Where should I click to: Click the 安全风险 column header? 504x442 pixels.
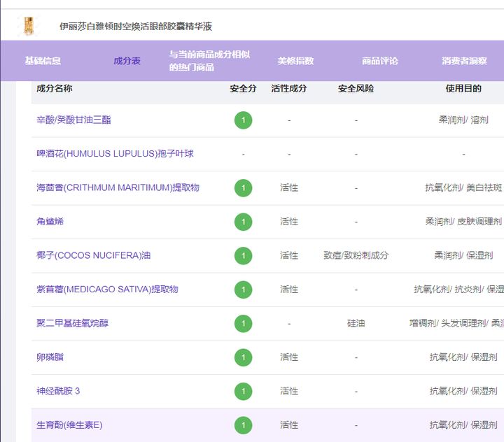[356, 88]
